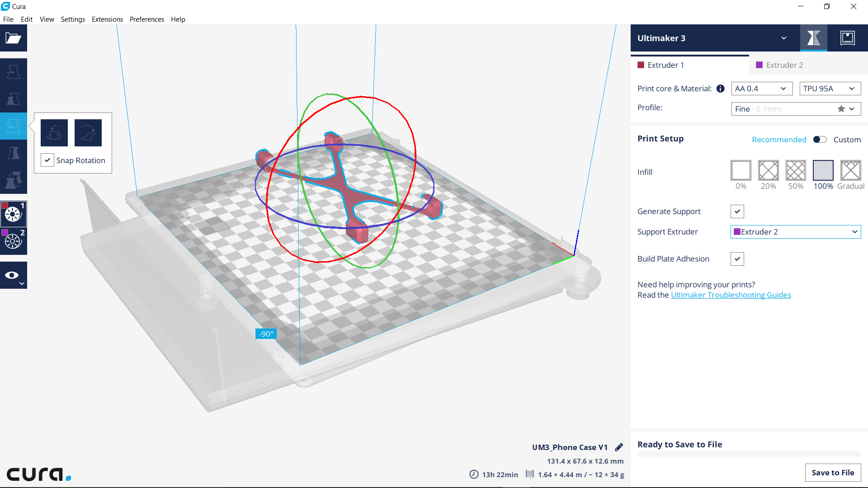868x488 pixels.
Task: Click the Lay Flat rotation icon
Action: click(88, 133)
